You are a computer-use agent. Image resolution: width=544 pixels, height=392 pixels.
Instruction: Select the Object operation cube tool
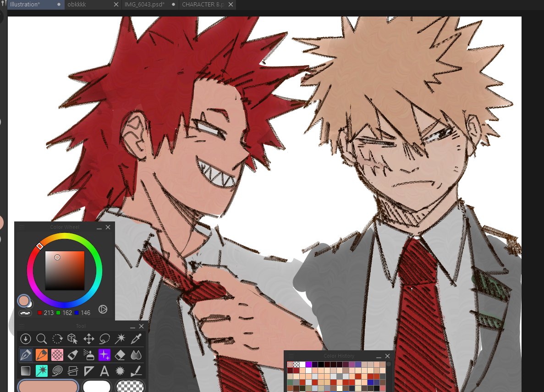[72, 338]
